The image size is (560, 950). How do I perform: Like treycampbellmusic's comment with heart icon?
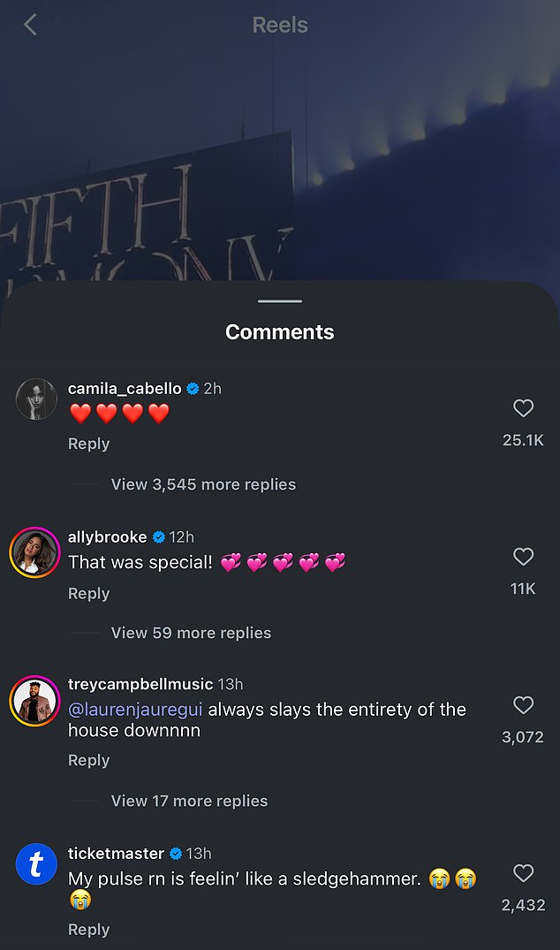click(x=523, y=705)
